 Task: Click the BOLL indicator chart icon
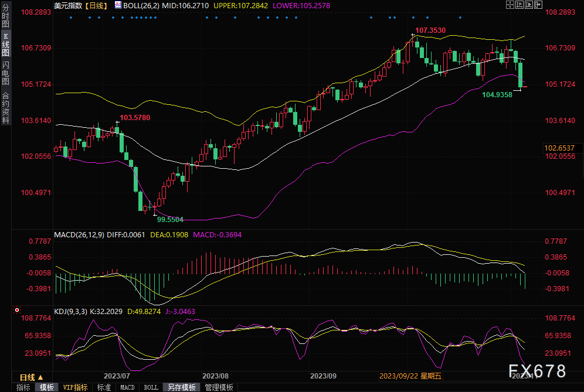[118, 5]
